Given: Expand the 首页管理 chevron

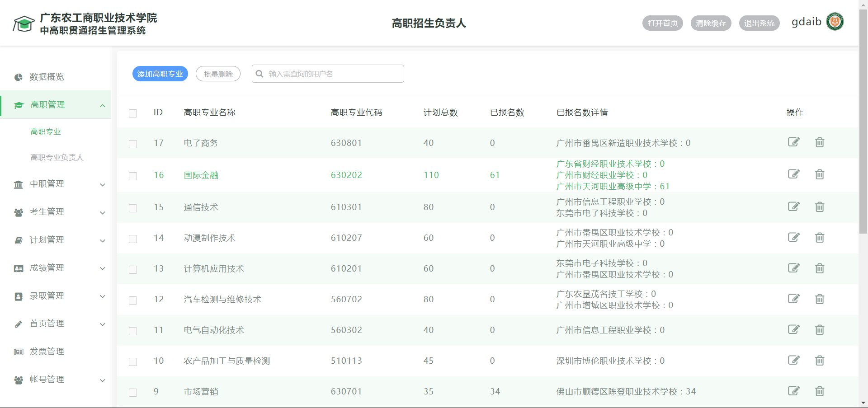Looking at the screenshot, I should point(103,324).
